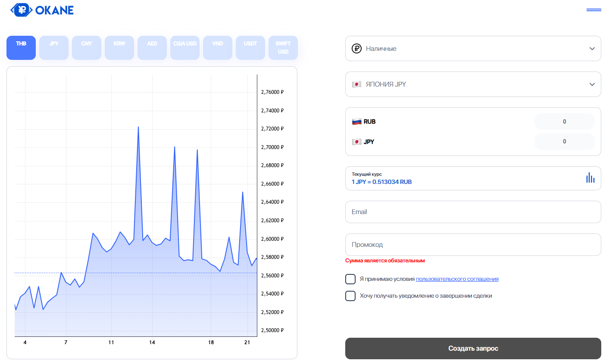
Task: Click the RUB amount input field
Action: pos(564,122)
